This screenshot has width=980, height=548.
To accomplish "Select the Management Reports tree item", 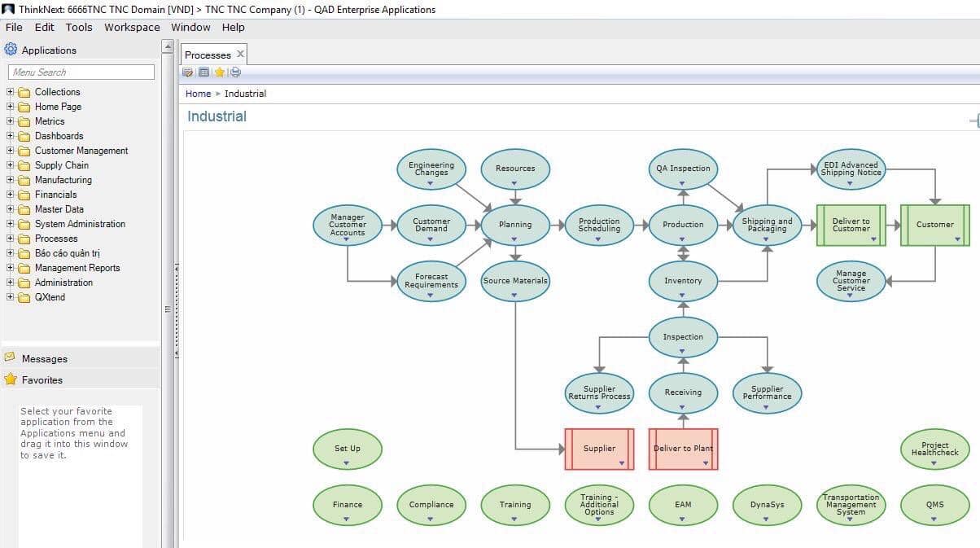I will click(x=77, y=268).
